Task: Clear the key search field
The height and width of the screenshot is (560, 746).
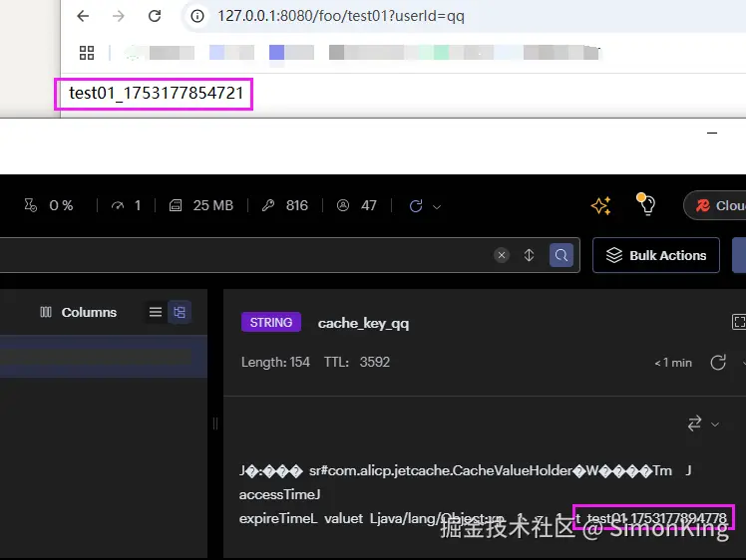Action: 502,255
